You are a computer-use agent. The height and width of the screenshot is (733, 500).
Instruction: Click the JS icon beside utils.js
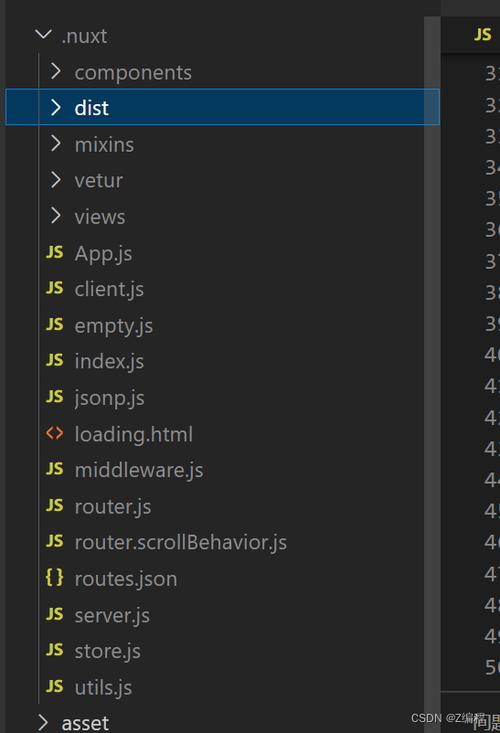pos(55,686)
